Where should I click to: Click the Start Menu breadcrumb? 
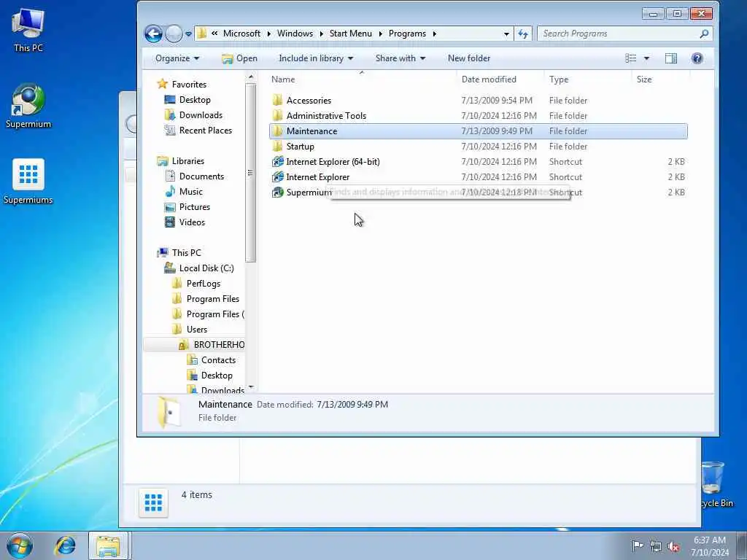pyautogui.click(x=351, y=34)
